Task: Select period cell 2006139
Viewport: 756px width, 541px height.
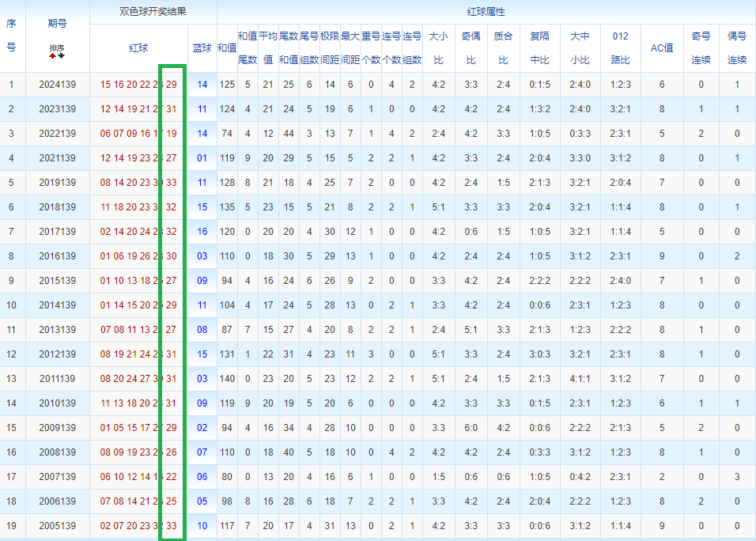Action: coord(58,501)
